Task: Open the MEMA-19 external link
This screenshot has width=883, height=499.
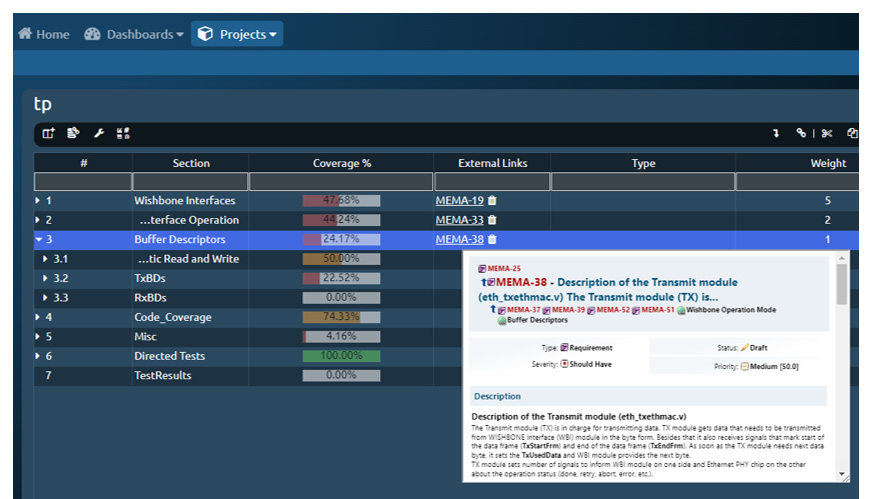Action: point(459,201)
